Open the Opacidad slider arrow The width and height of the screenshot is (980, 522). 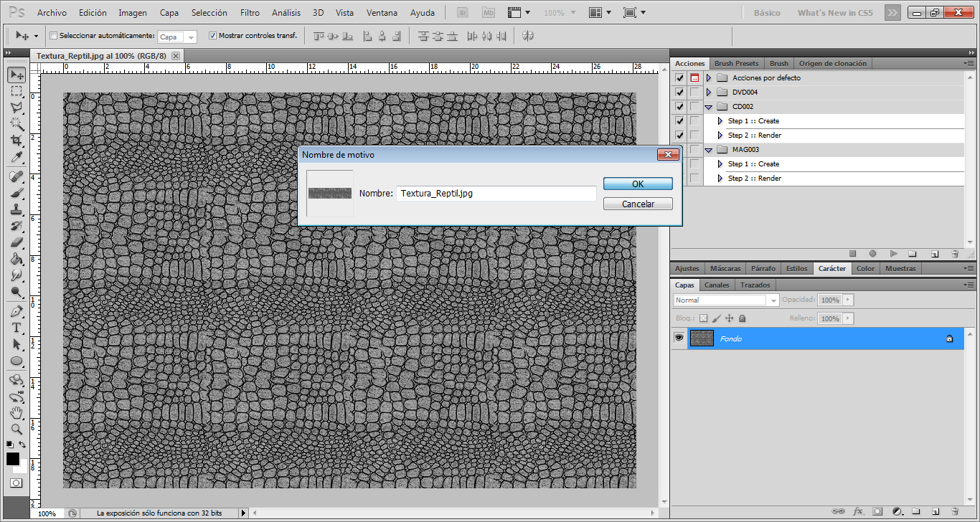click(848, 300)
